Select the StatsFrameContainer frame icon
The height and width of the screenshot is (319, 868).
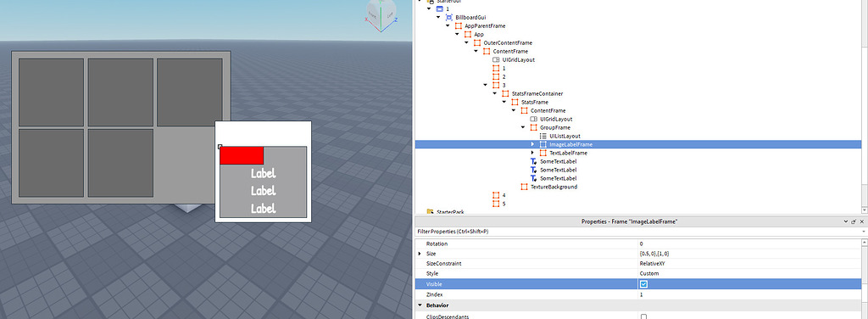(x=505, y=93)
